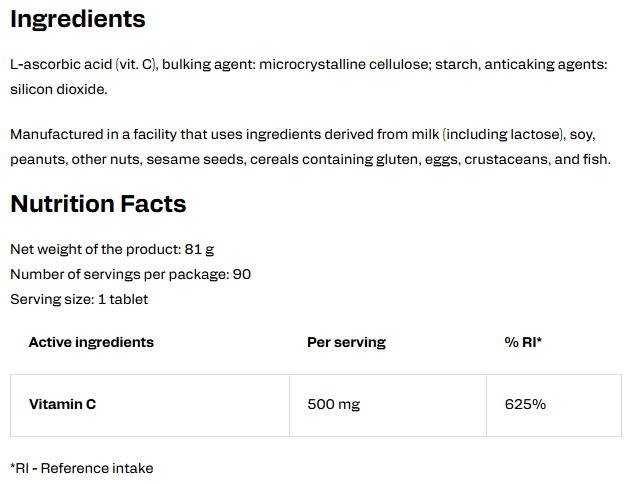Click the *RI - Reference intake footnote
Viewport: 633px width, 484px height.
(x=82, y=468)
